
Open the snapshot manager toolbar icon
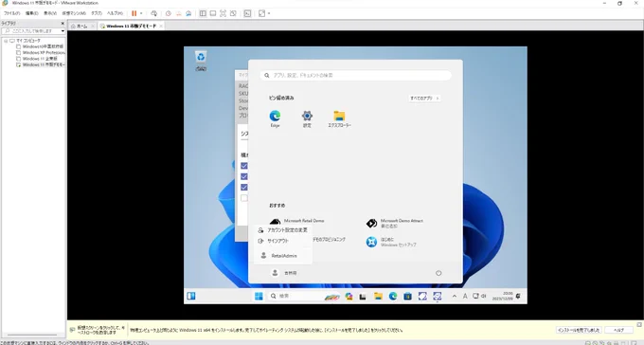click(188, 13)
